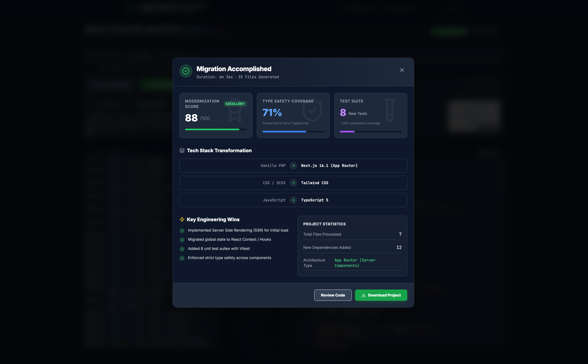Click the arrow icon after Vanilla PHP
Image resolution: width=588 pixels, height=364 pixels.
click(293, 166)
